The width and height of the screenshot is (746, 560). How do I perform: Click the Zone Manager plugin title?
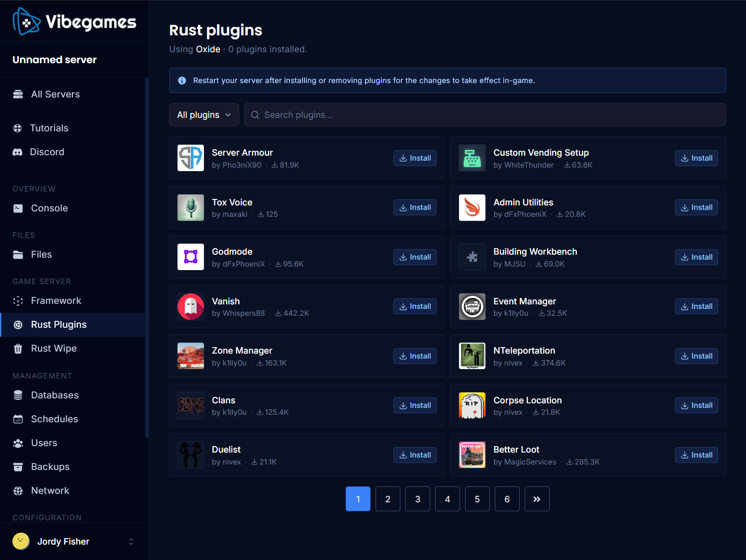[x=242, y=351]
